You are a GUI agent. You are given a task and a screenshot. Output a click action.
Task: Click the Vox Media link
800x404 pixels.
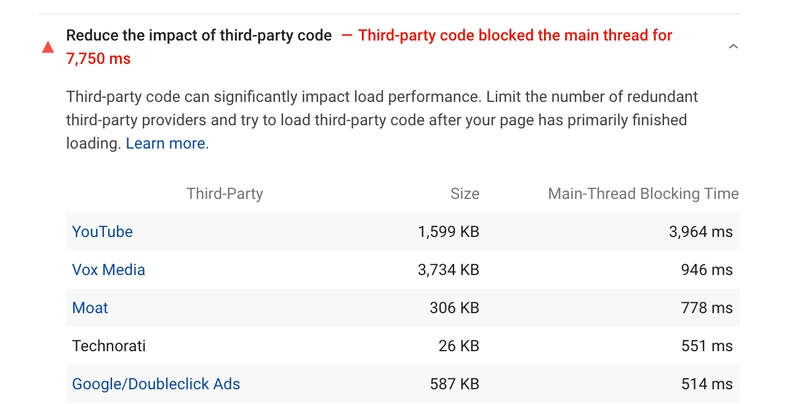pyautogui.click(x=108, y=269)
